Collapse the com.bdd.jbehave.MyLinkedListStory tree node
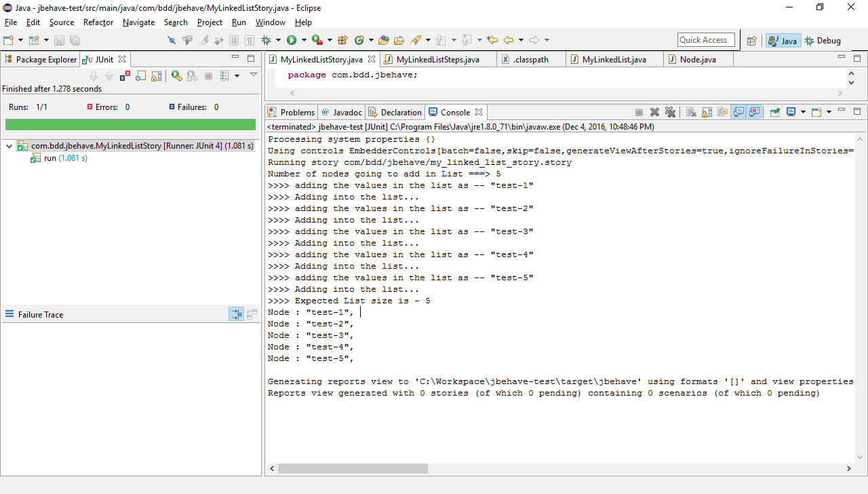The height and width of the screenshot is (494, 868). pos(9,146)
